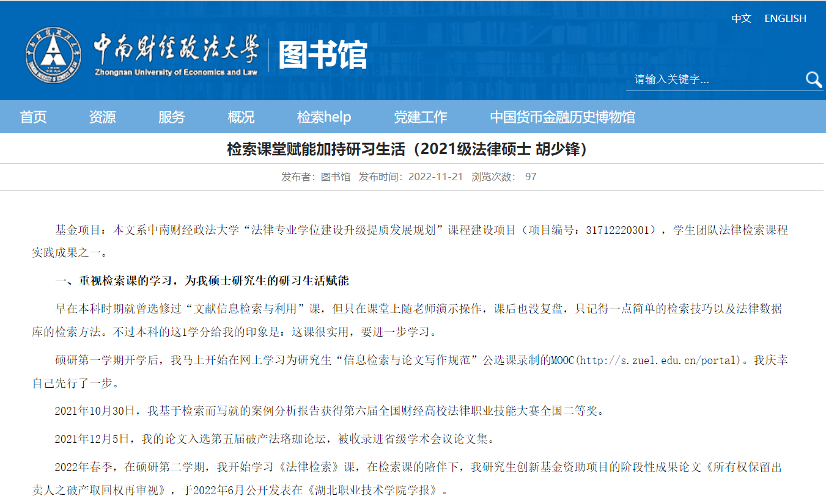The width and height of the screenshot is (826, 504).
Task: Click the circular university emblem logo
Action: [53, 56]
